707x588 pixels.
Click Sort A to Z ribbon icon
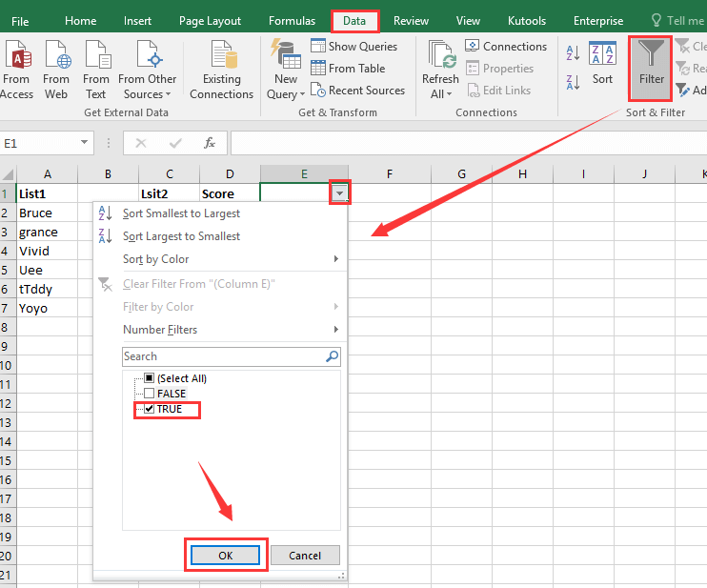coord(573,54)
